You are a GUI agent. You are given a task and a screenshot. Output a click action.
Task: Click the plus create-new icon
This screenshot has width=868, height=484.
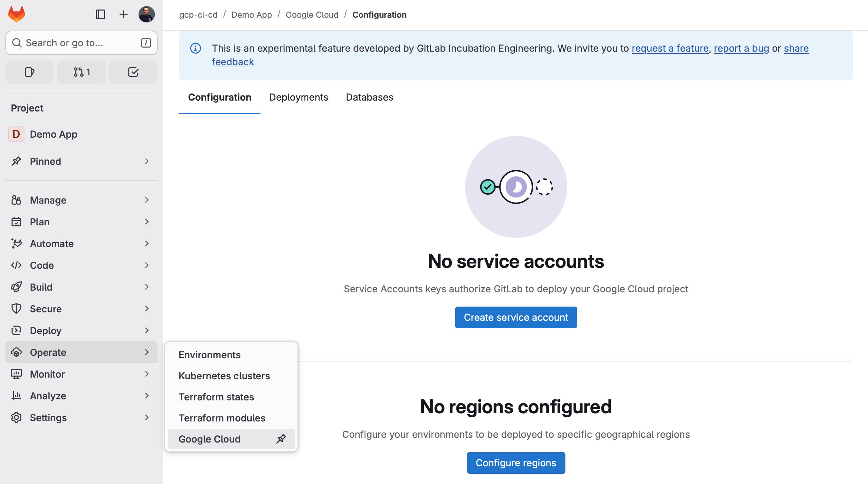pos(124,14)
